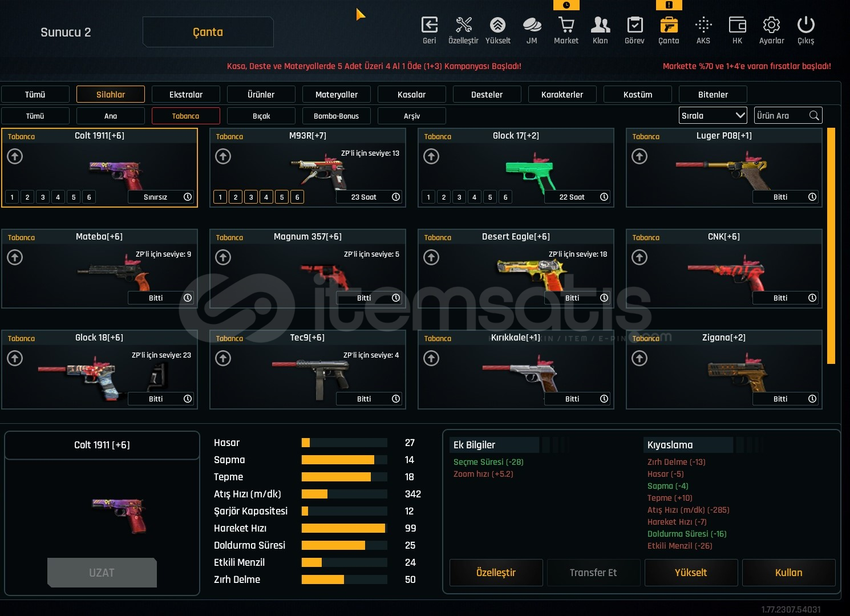
Task: Click upgrade arrow on Glock 17 card
Action: [431, 156]
